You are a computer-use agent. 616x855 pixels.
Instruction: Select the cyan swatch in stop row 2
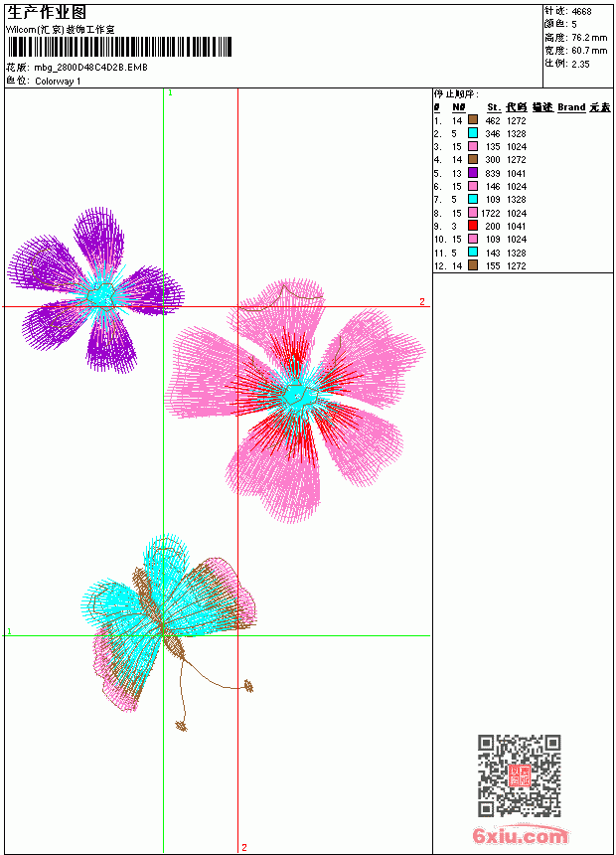coord(473,133)
